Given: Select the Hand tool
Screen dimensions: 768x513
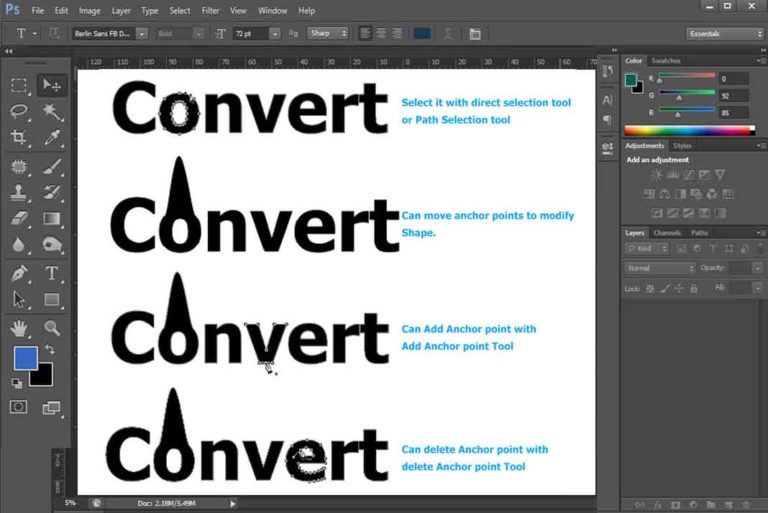Looking at the screenshot, I should tap(19, 328).
